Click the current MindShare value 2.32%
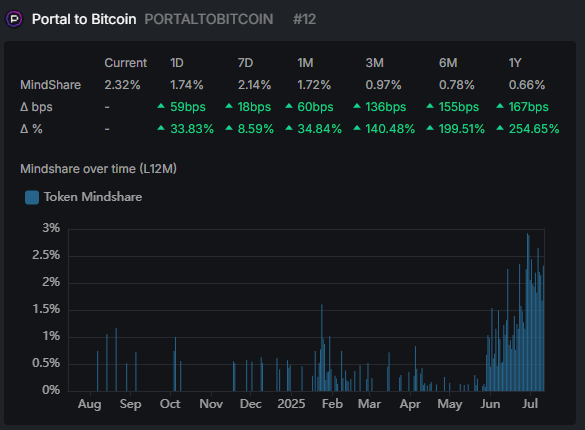The height and width of the screenshot is (430, 585). pyautogui.click(x=122, y=85)
